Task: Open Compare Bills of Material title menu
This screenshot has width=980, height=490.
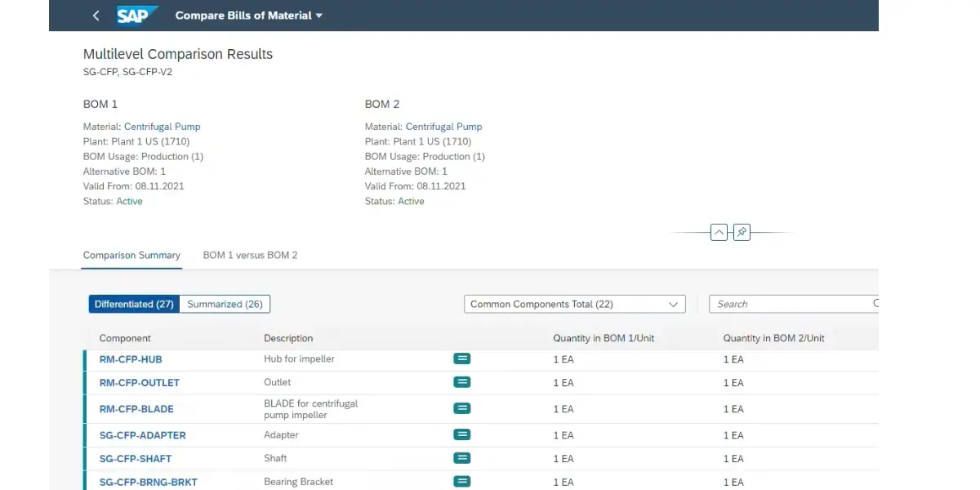Action: [x=249, y=16]
